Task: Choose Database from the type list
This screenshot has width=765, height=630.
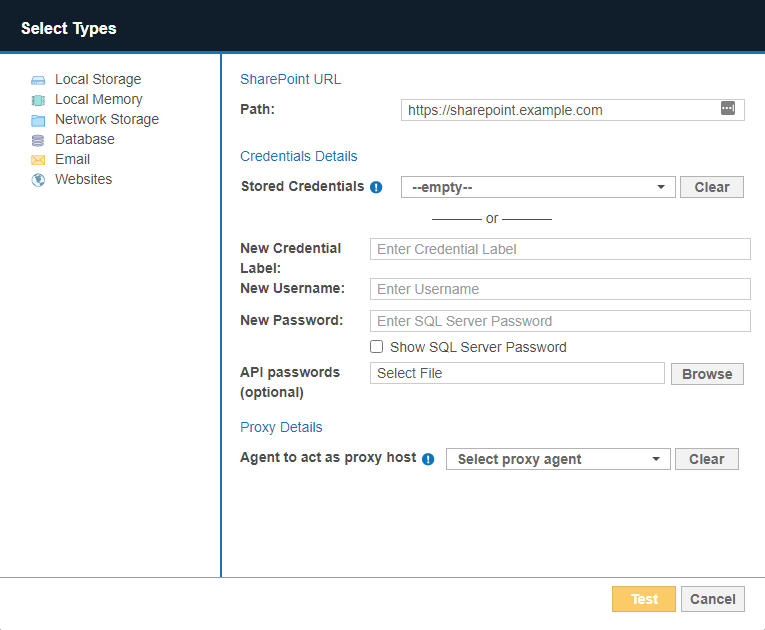Action: [84, 140]
